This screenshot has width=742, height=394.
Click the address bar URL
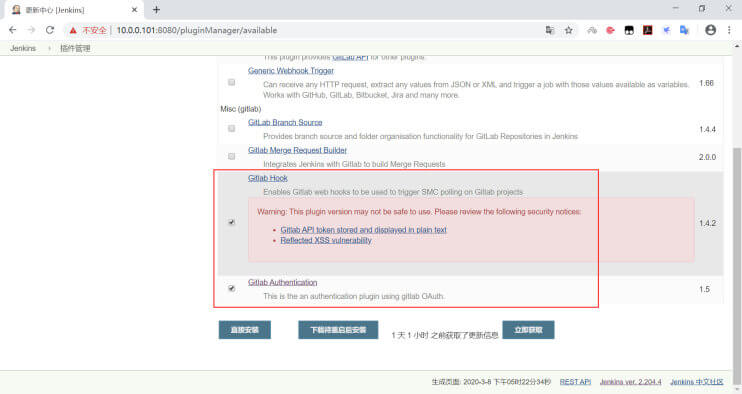pos(197,30)
